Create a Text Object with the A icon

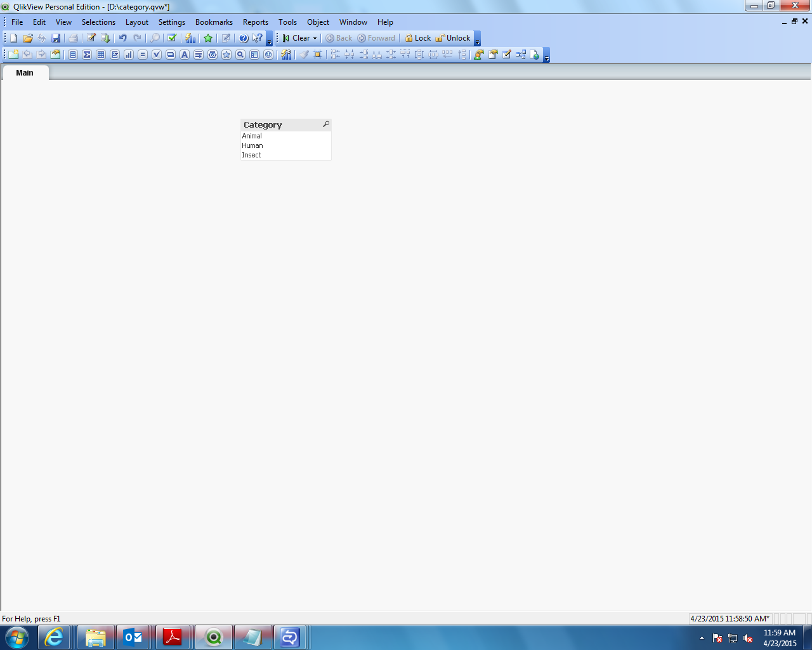pos(185,55)
